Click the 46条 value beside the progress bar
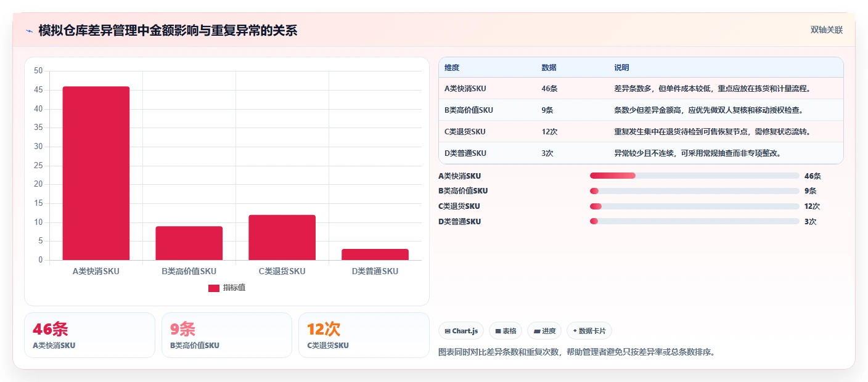 tap(813, 176)
